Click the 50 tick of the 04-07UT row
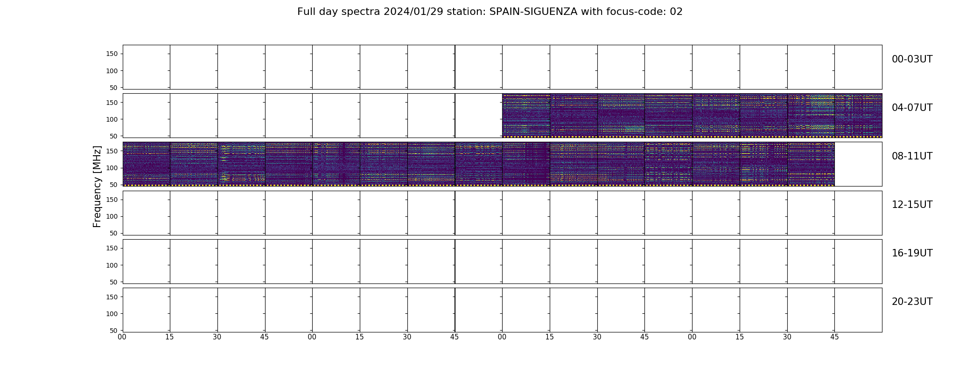 [114, 136]
